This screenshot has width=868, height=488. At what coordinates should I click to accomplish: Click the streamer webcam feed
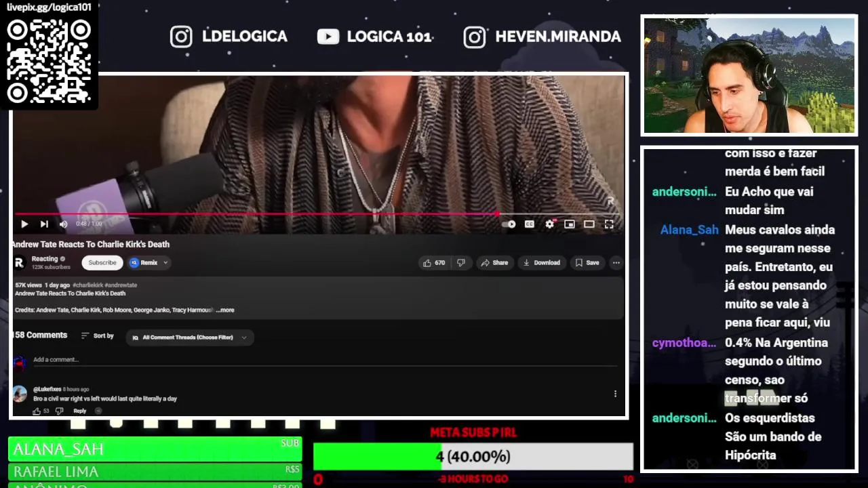[x=749, y=75]
